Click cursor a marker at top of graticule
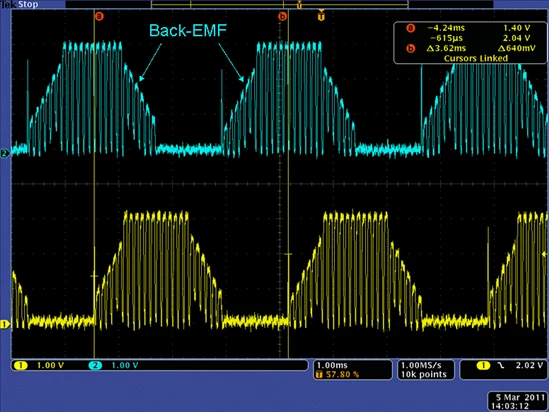The height and width of the screenshot is (412, 549). click(99, 16)
